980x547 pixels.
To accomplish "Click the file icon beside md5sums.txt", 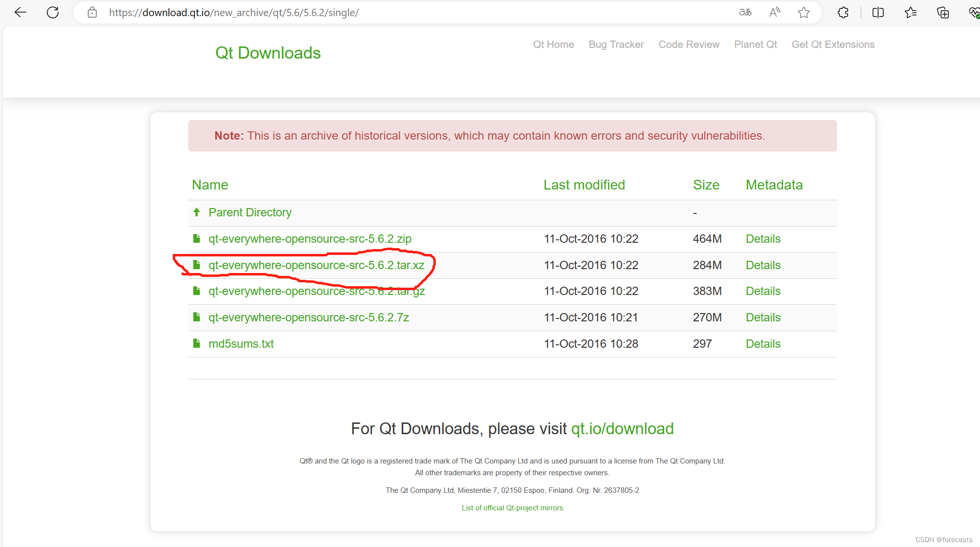I will click(197, 344).
